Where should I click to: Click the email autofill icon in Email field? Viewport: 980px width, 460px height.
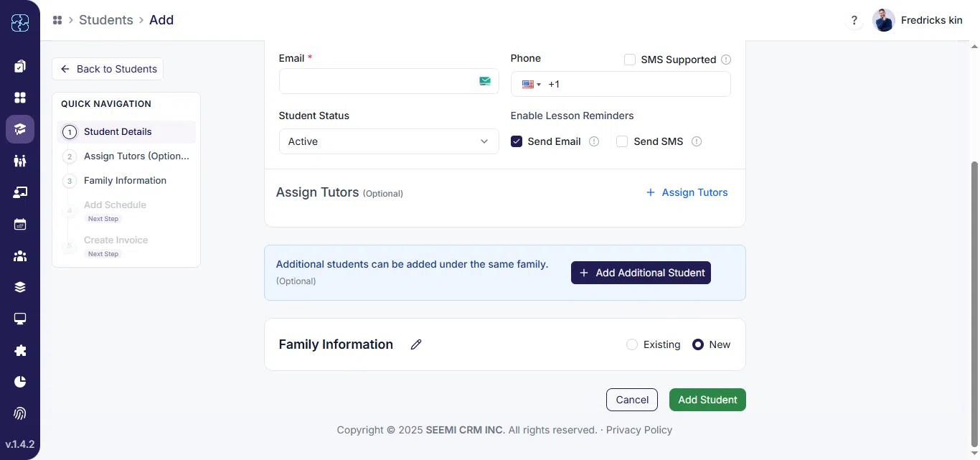(485, 81)
